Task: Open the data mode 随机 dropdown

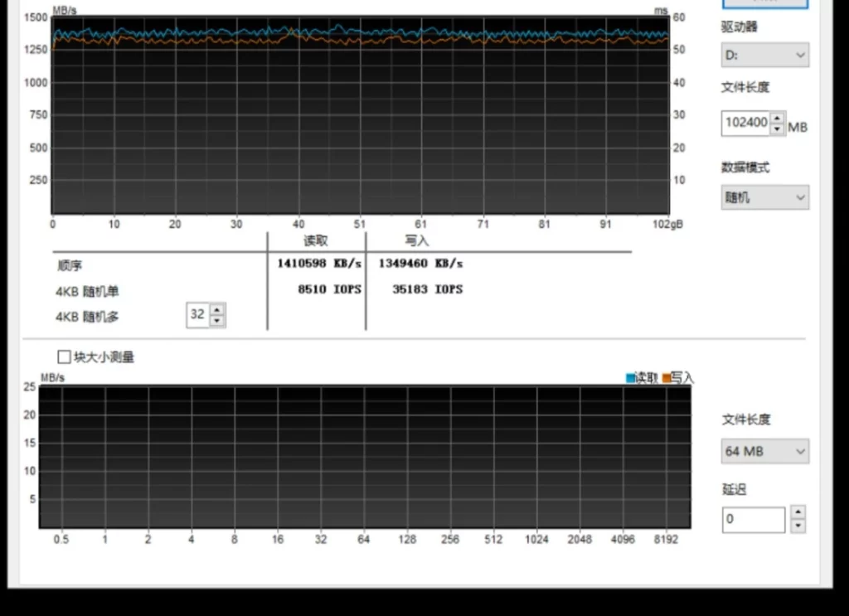Action: 764,197
